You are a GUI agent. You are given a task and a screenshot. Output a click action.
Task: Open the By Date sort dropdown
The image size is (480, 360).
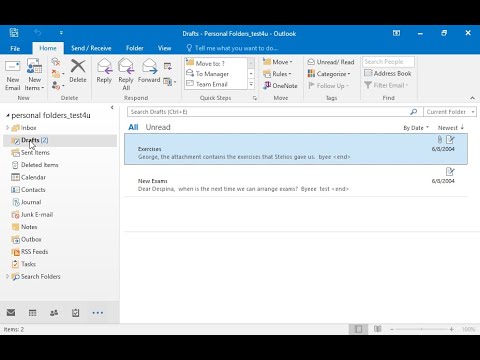[x=416, y=128]
